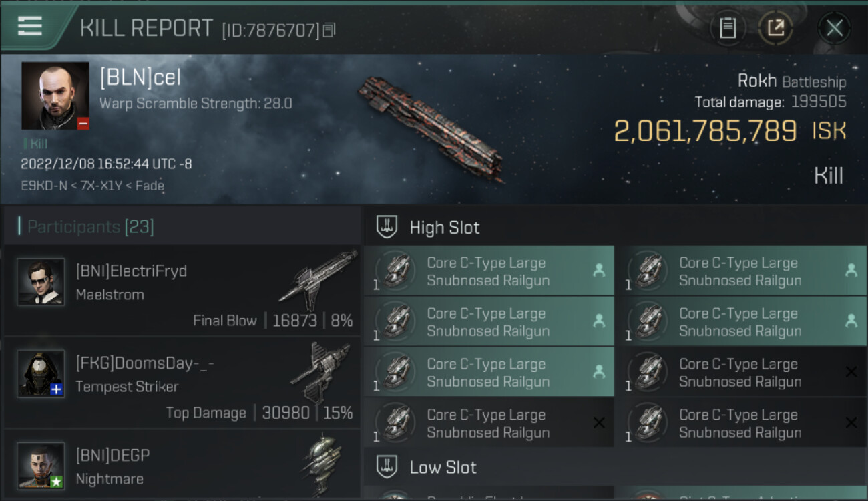Image resolution: width=868 pixels, height=501 pixels.
Task: Click the Low Slot section header
Action: [x=443, y=467]
